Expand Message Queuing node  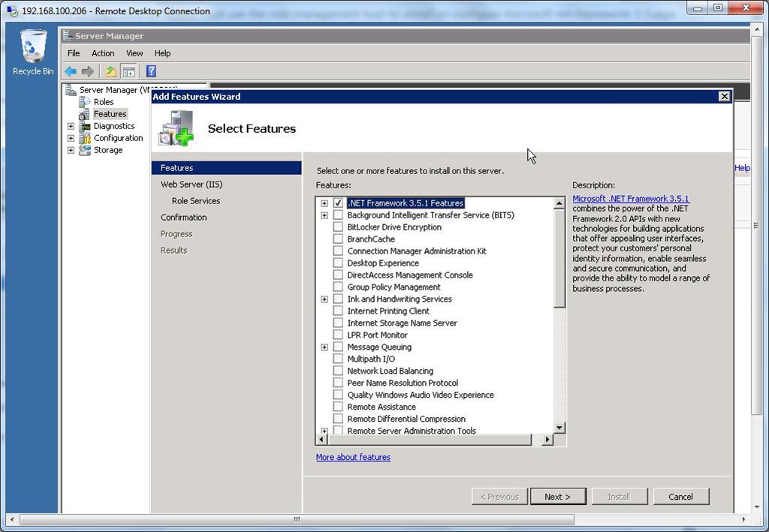point(324,347)
